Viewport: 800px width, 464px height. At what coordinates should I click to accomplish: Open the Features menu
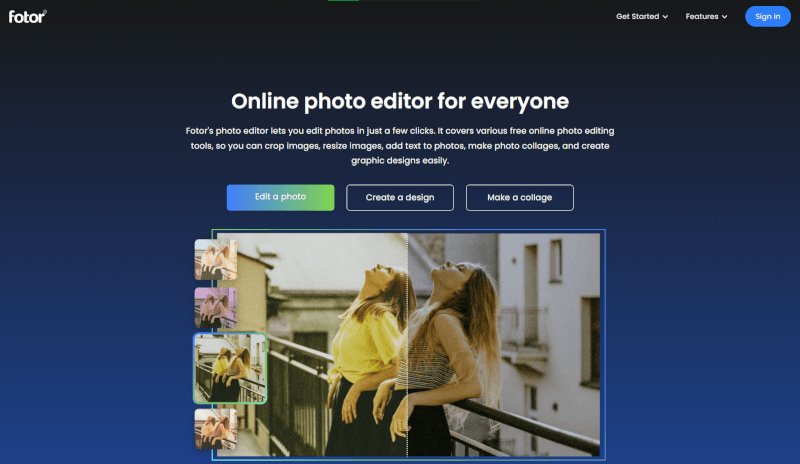[x=706, y=16]
